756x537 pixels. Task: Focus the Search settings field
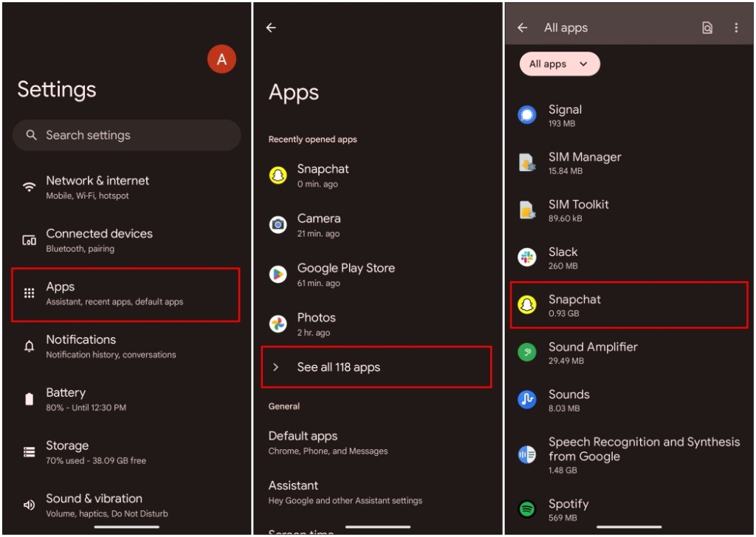(126, 135)
